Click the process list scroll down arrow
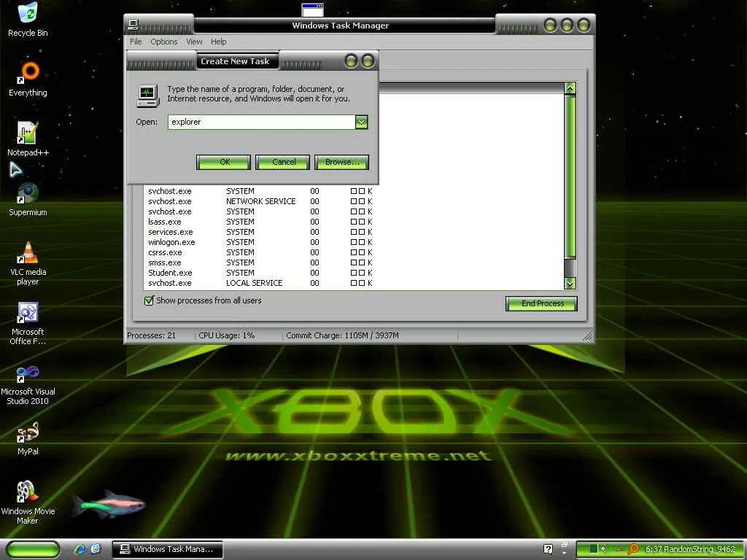747x560 pixels. point(570,284)
